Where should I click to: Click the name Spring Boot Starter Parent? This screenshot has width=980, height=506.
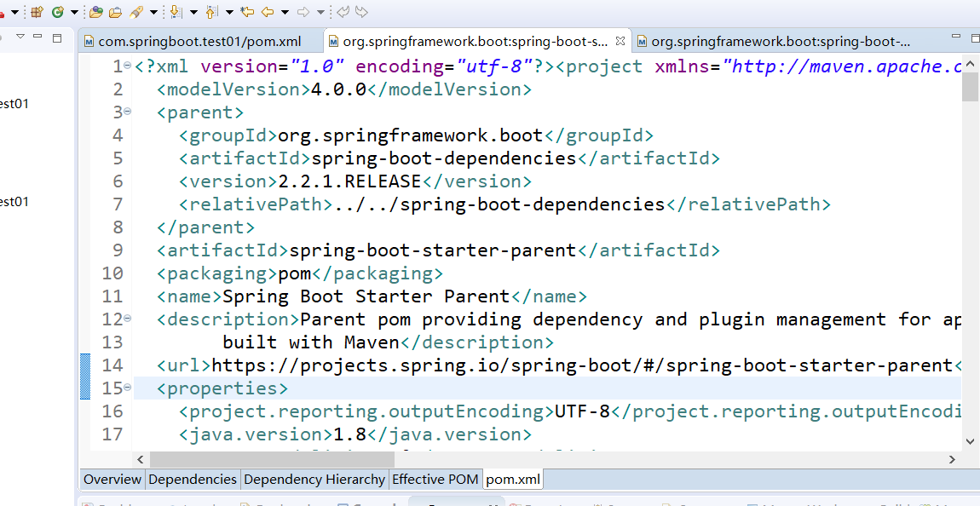tap(366, 296)
